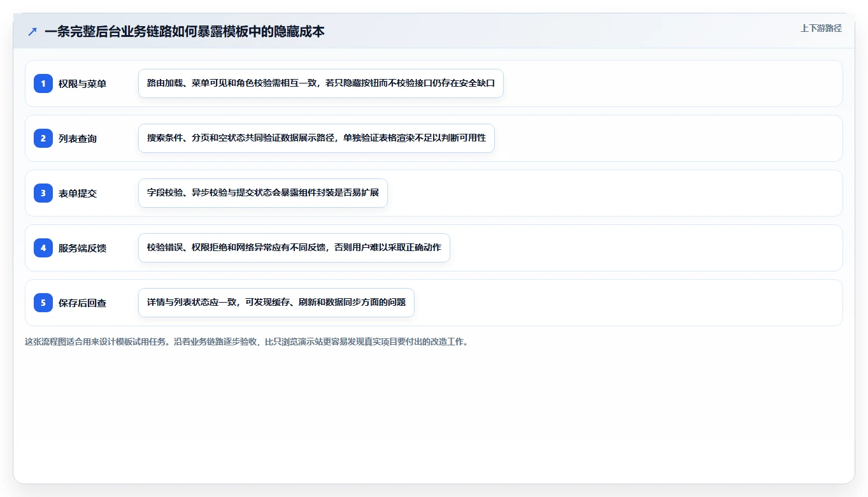The image size is (868, 497).
Task: Click the step number 5 badge
Action: click(43, 302)
